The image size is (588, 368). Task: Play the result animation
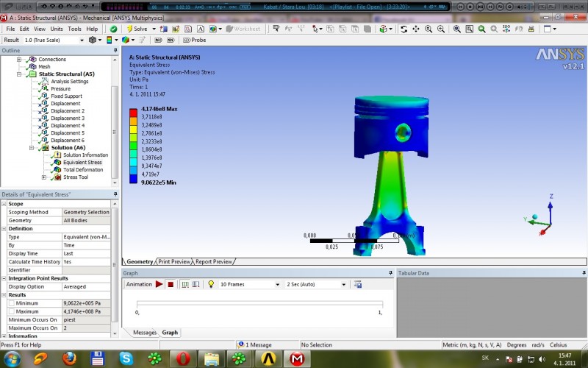pos(159,284)
